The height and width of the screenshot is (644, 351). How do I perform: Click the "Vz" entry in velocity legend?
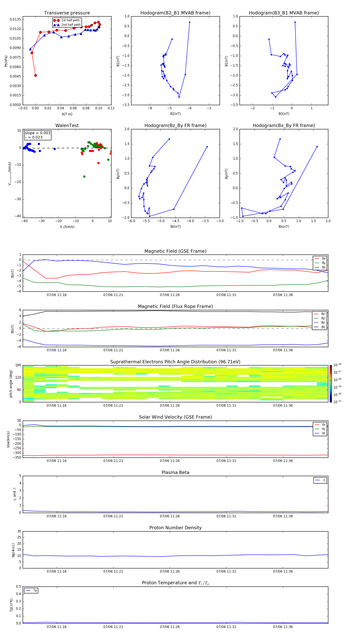click(x=320, y=433)
